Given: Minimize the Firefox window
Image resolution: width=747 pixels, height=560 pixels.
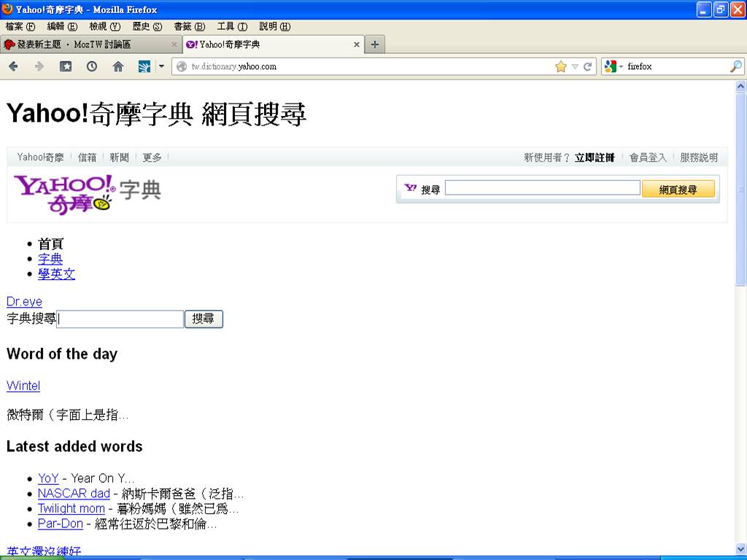Looking at the screenshot, I should tap(704, 9).
